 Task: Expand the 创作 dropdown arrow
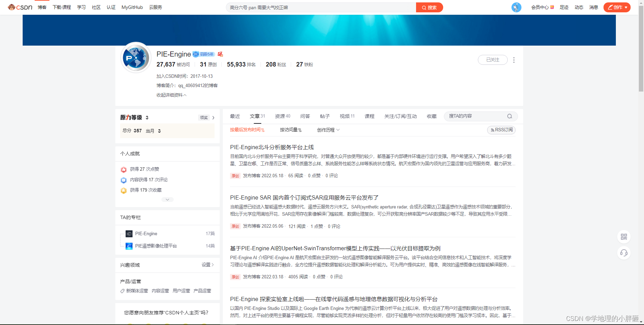point(626,7)
